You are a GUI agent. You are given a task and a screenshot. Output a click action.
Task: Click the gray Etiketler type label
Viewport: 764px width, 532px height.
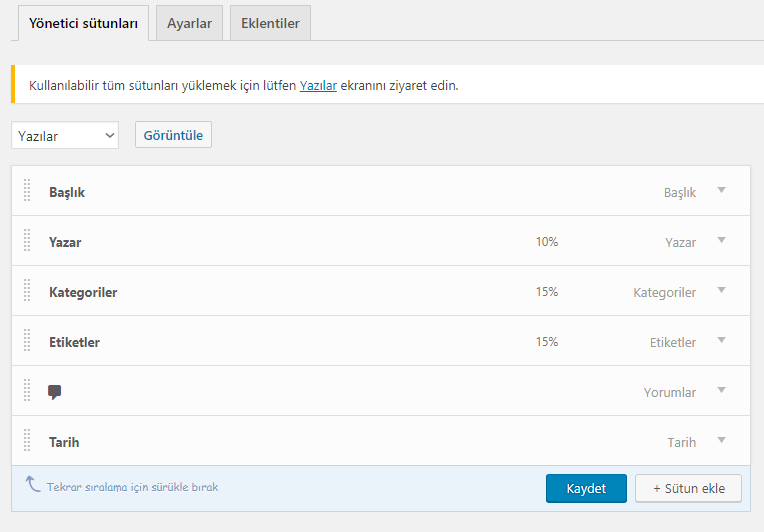tap(673, 342)
